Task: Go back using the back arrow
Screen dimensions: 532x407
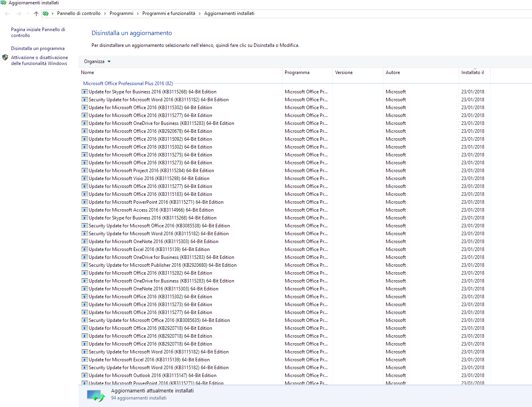Action: [7, 13]
